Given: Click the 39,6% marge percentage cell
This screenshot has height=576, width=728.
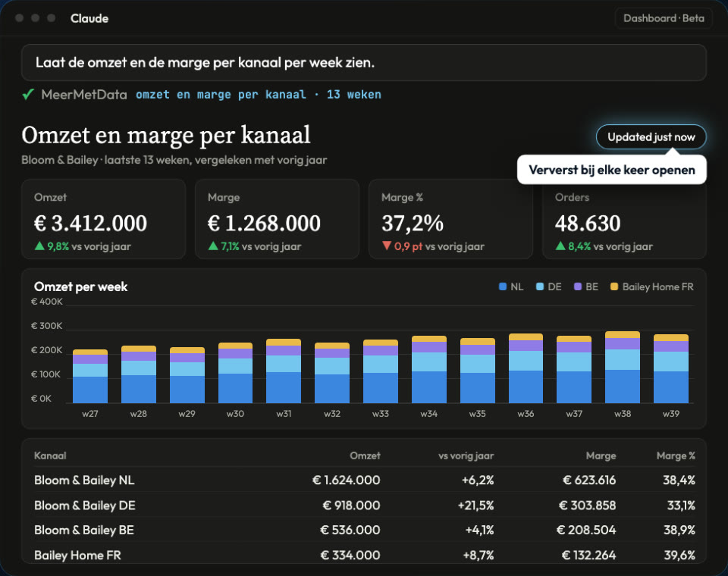Looking at the screenshot, I should click(679, 555).
